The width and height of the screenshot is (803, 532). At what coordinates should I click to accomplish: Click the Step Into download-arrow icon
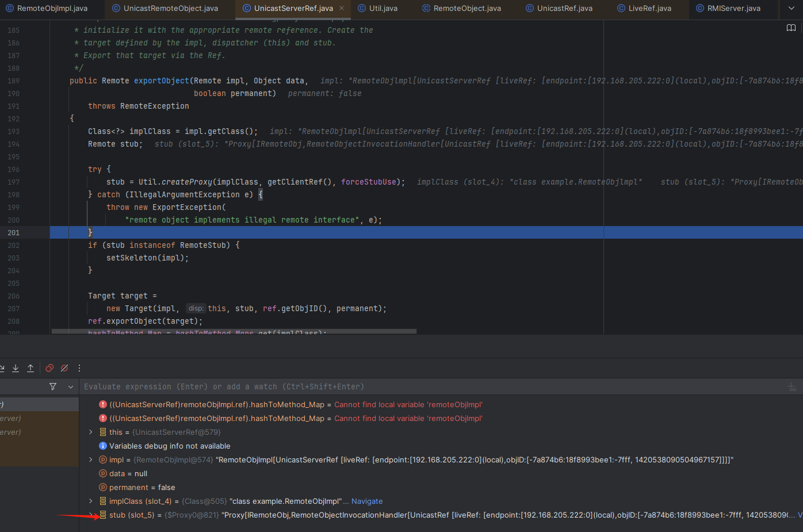click(16, 368)
